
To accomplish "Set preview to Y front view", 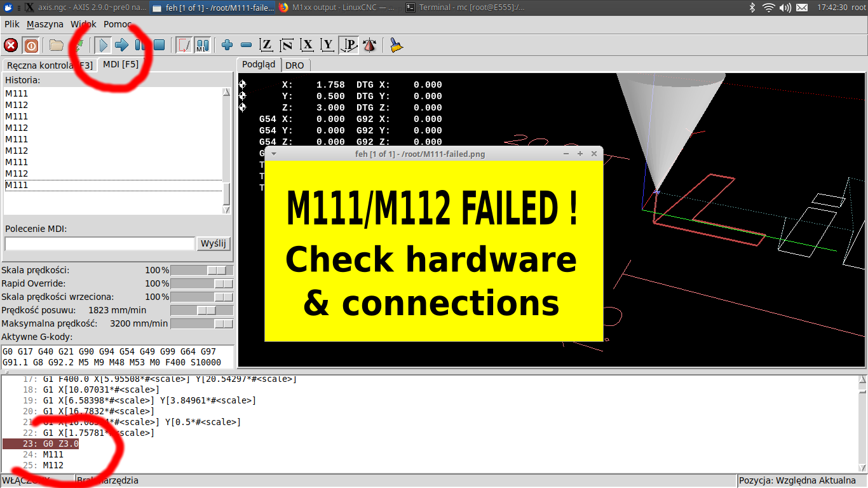I will (327, 45).
